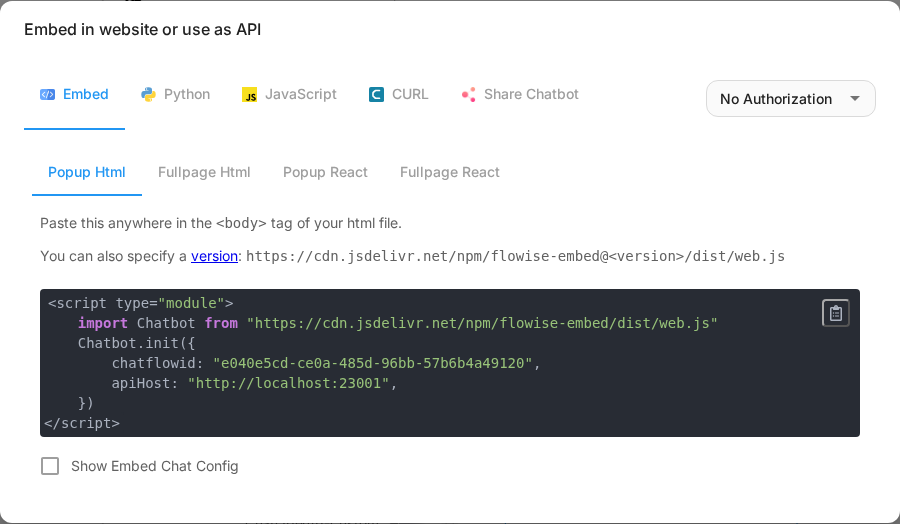Switch to the Python tab
Screen dimensions: 900x524
(175, 95)
